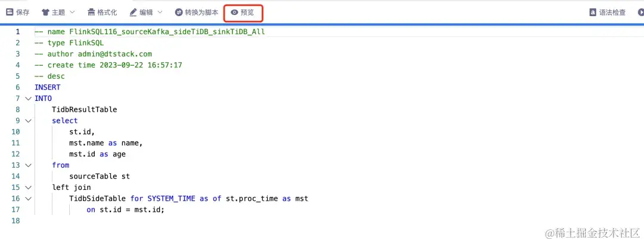Click the INTO keyword on line 7
This screenshot has width=644, height=243.
43,99
